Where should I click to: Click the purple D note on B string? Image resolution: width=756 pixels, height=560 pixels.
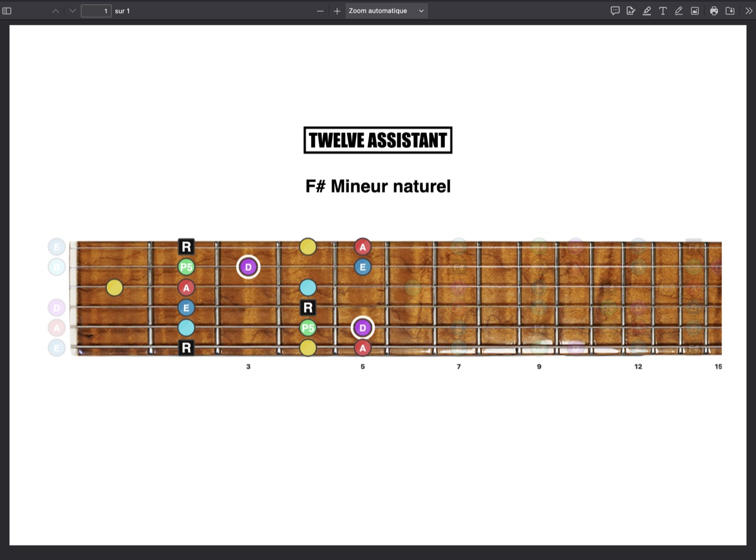(248, 267)
